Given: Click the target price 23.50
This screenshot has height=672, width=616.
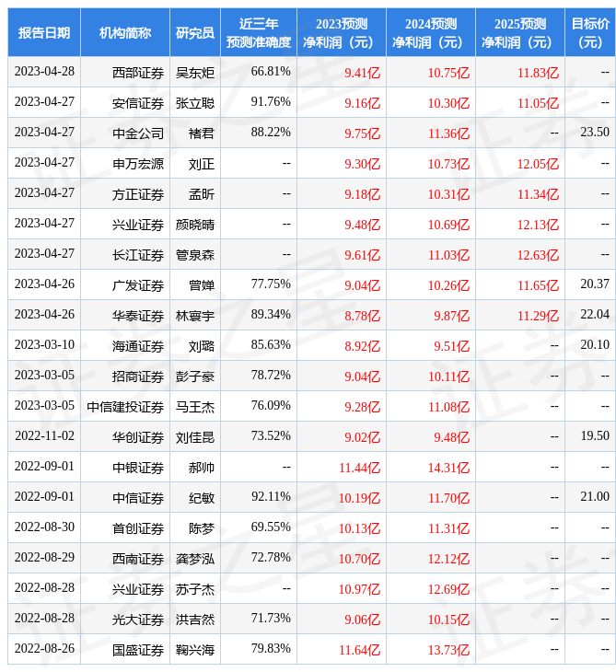Looking at the screenshot, I should tap(595, 132).
